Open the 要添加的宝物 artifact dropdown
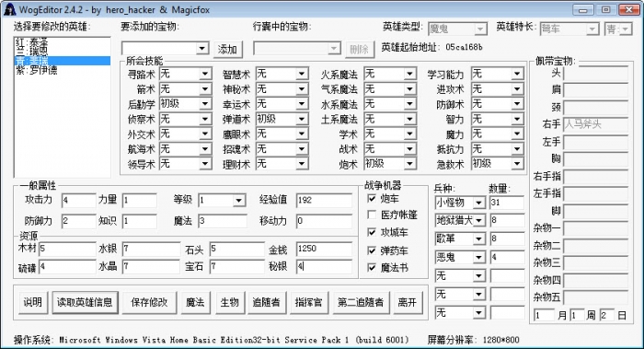 click(201, 49)
